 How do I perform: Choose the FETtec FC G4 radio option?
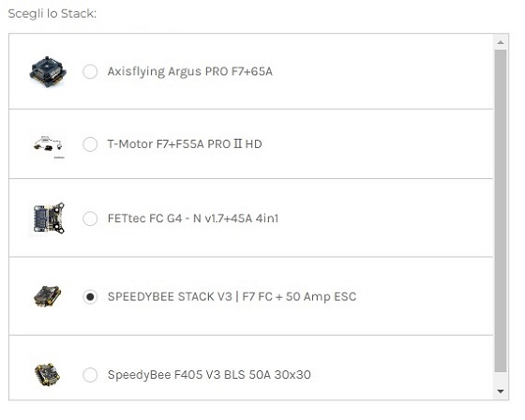pos(90,218)
